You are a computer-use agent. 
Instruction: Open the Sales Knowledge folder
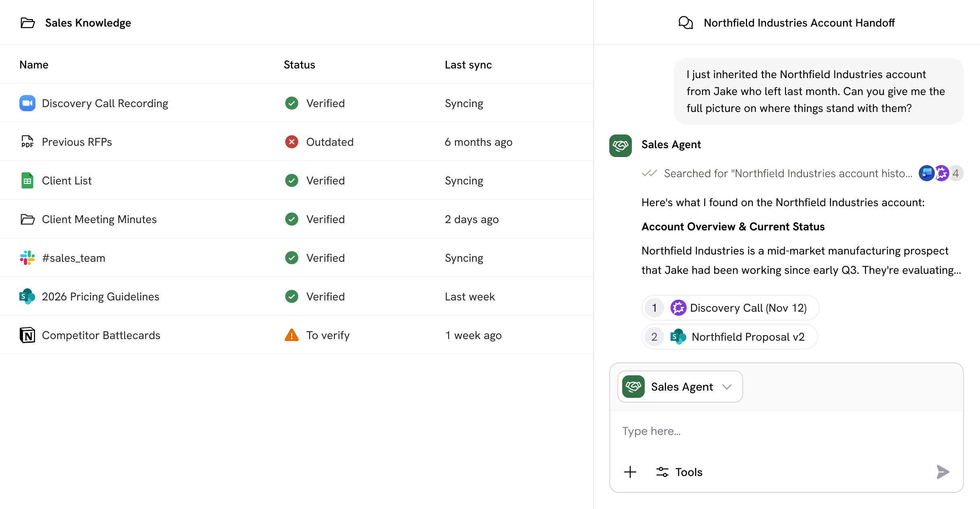(27, 23)
